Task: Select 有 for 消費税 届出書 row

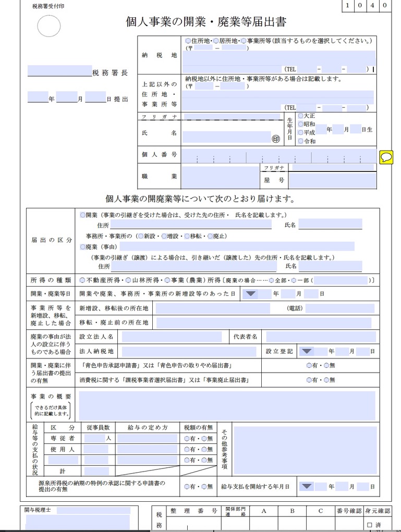Action: coord(309,380)
